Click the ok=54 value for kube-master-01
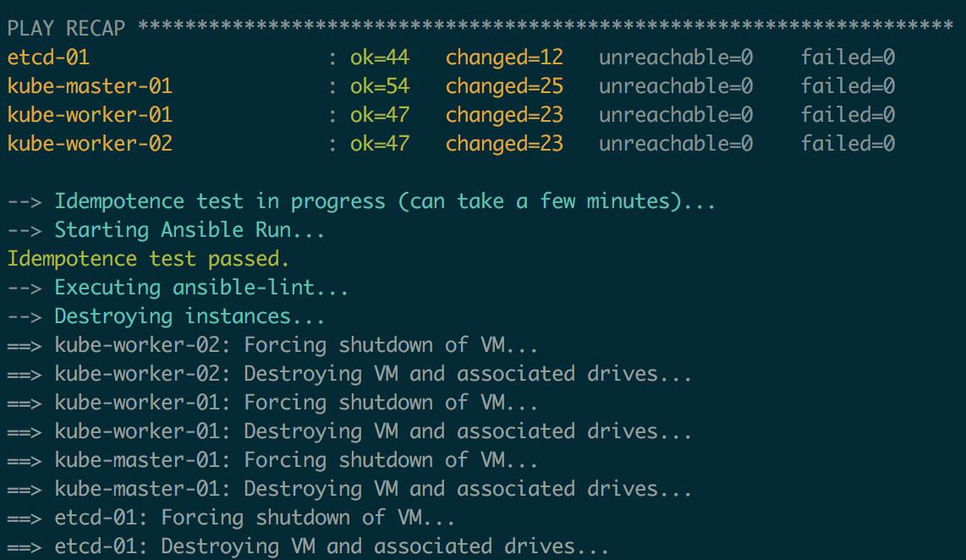This screenshot has height=560, width=966. coord(380,86)
